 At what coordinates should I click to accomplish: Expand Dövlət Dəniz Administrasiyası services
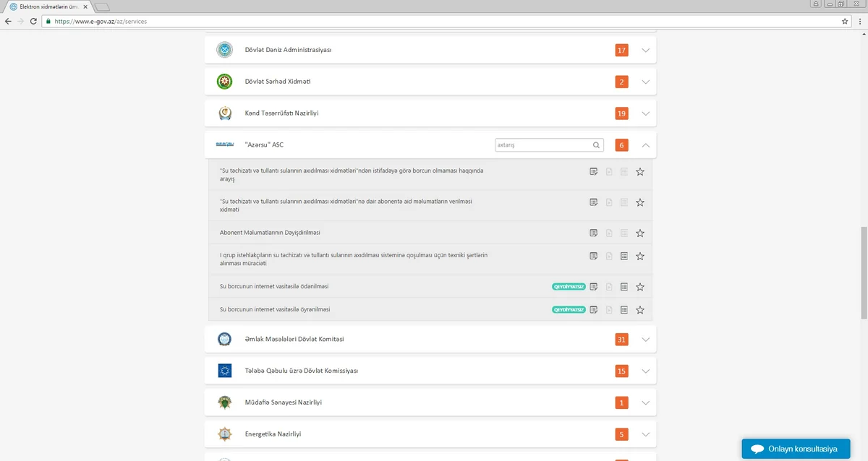646,51
